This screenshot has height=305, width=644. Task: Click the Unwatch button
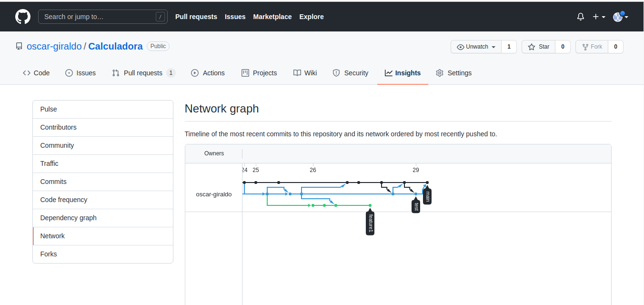click(x=476, y=47)
